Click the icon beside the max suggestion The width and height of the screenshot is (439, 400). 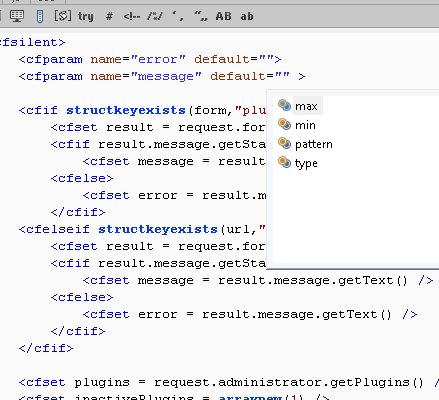click(285, 105)
